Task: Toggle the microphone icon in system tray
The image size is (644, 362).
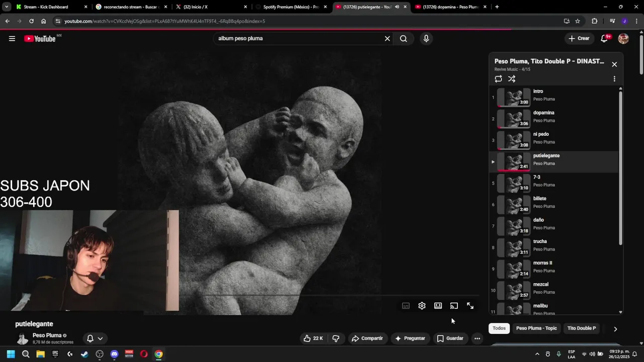Action: pyautogui.click(x=558, y=354)
